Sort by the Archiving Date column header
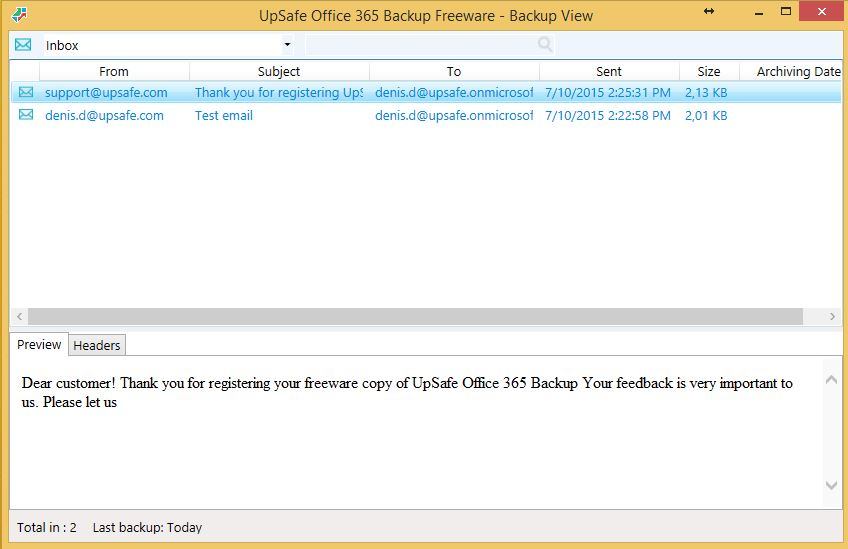Viewport: 848px width, 549px height. click(791, 71)
